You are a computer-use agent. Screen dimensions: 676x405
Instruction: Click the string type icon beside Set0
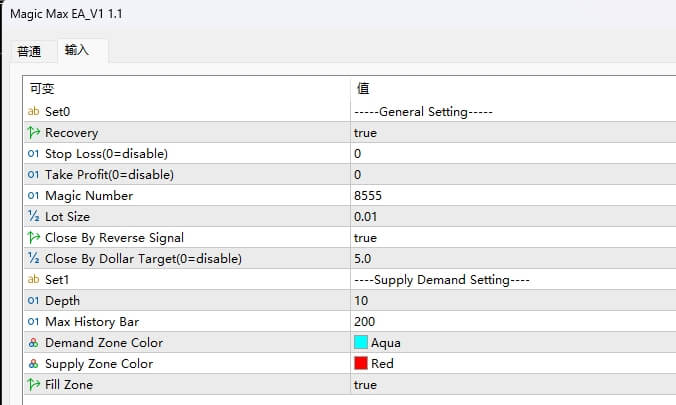33,112
